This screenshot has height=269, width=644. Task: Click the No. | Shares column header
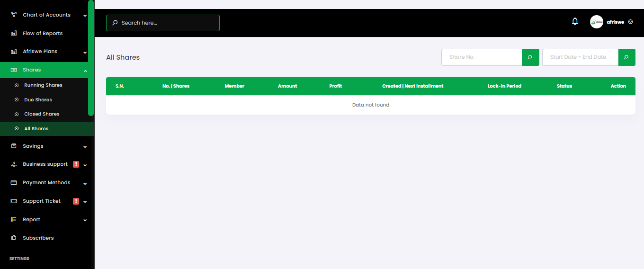click(176, 86)
